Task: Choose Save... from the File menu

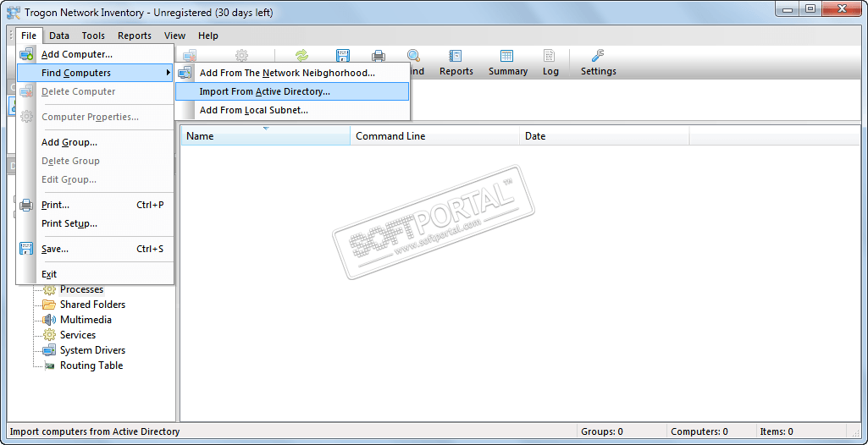Action: point(95,249)
